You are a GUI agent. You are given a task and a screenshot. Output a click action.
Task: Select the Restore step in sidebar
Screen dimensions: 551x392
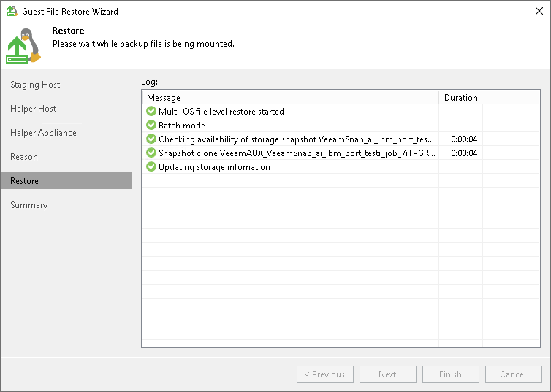(x=25, y=181)
